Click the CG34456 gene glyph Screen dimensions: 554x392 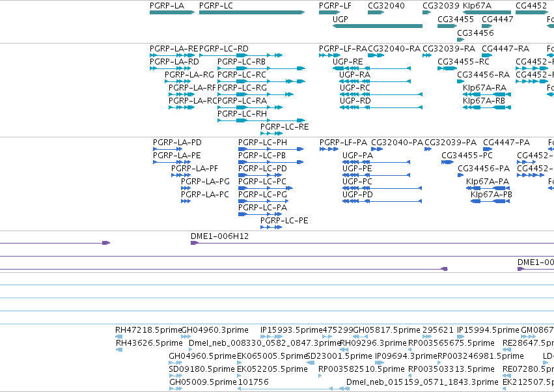coord(460,40)
